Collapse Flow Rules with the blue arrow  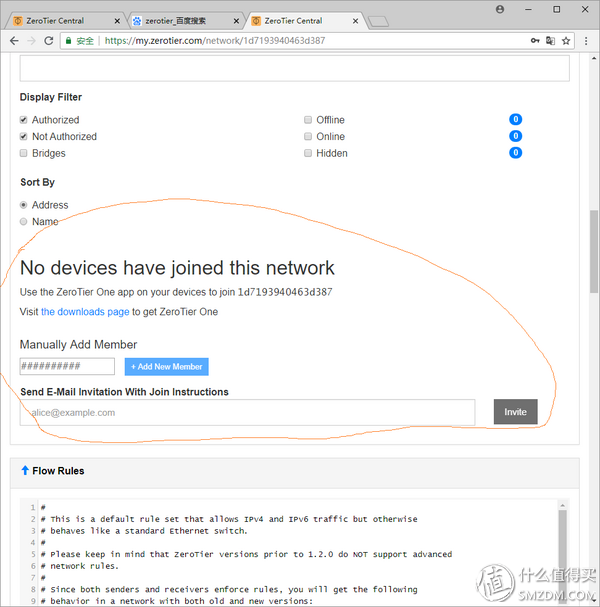[x=25, y=470]
